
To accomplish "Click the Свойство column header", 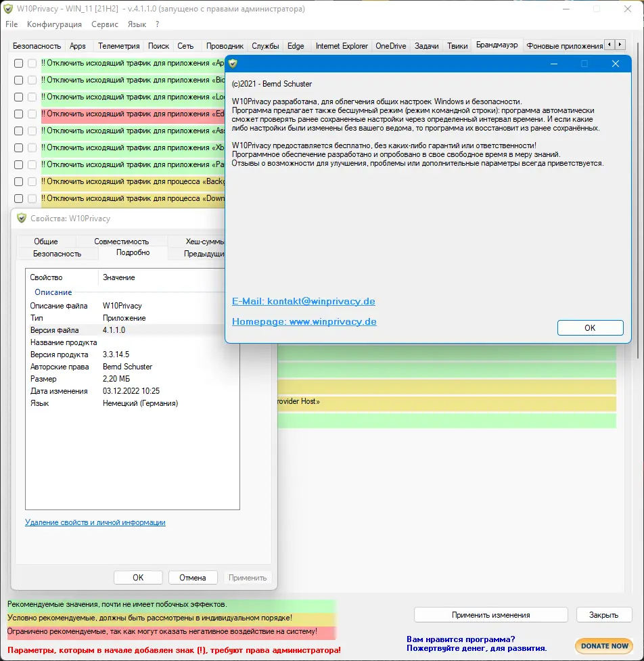I will coord(62,277).
